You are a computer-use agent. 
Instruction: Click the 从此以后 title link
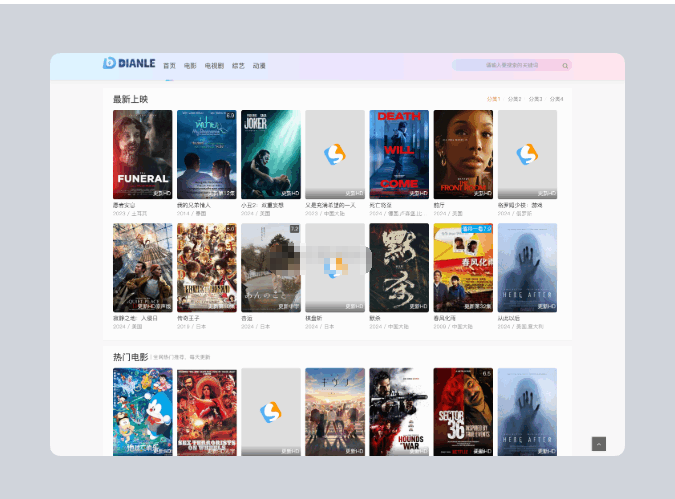tap(509, 319)
